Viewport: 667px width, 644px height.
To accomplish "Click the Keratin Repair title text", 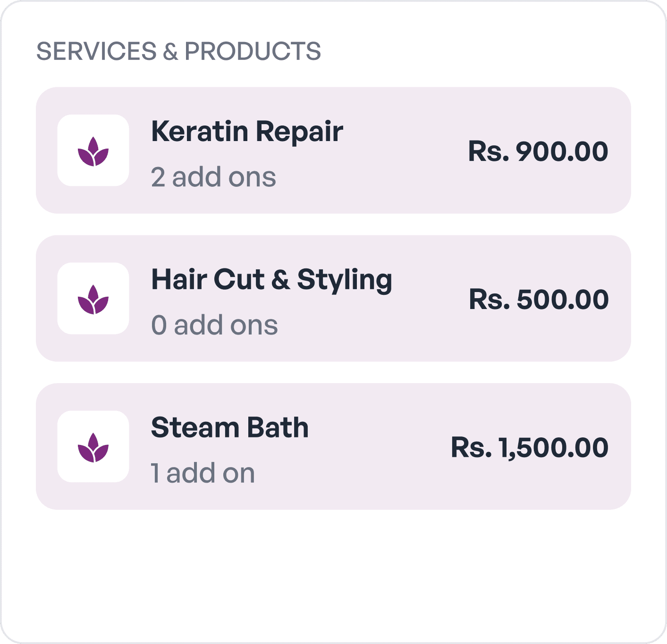I will 247,131.
